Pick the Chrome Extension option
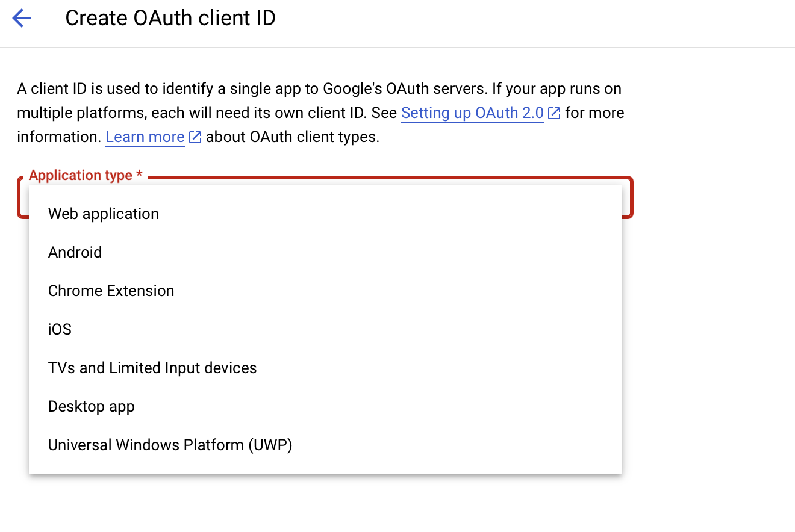 click(325, 291)
